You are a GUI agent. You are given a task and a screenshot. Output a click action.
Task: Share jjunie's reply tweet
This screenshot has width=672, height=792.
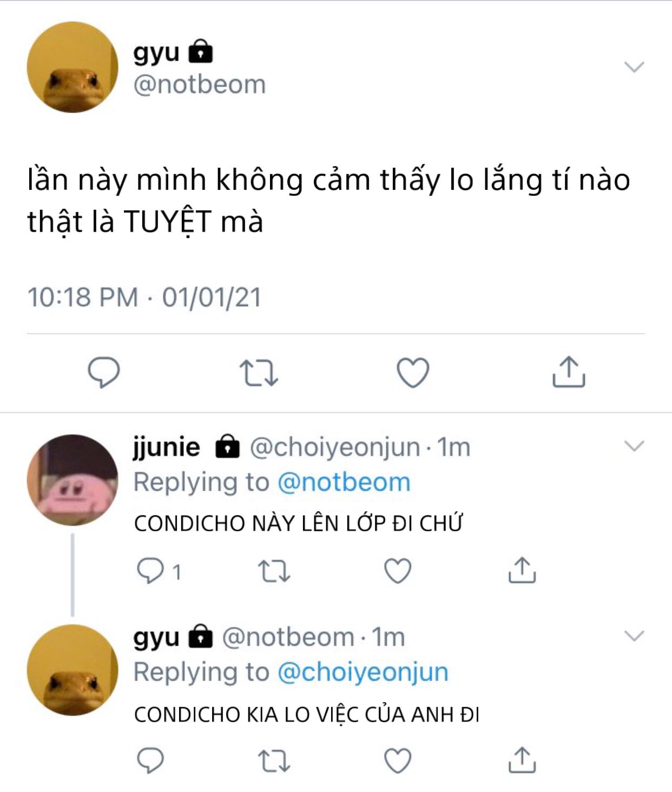(522, 570)
